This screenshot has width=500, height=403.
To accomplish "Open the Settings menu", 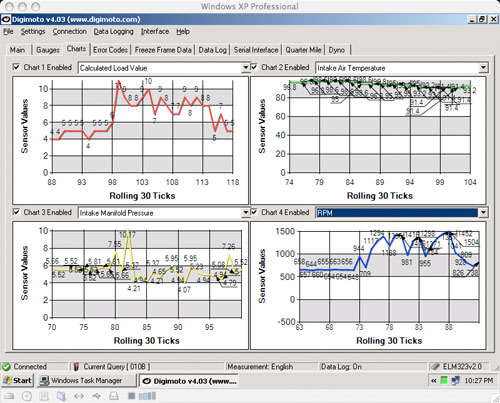I will (33, 32).
